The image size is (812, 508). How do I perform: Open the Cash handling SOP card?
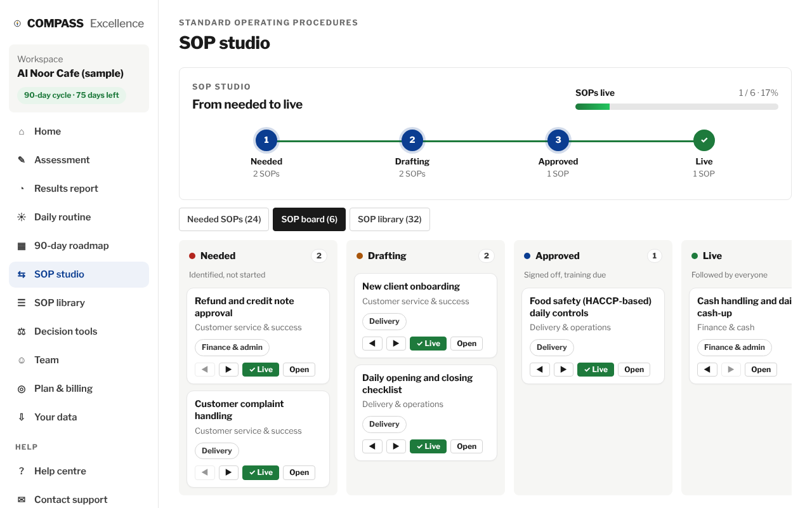(761, 370)
